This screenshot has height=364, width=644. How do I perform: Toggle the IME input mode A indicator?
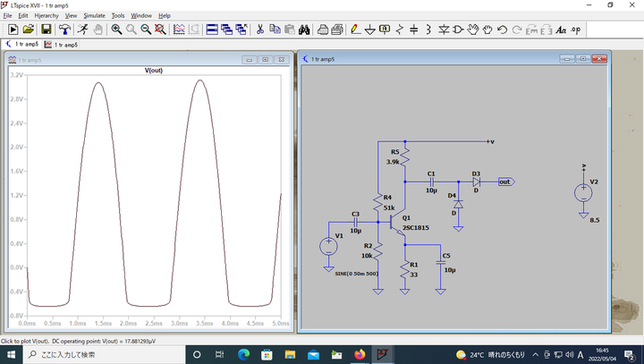point(580,355)
